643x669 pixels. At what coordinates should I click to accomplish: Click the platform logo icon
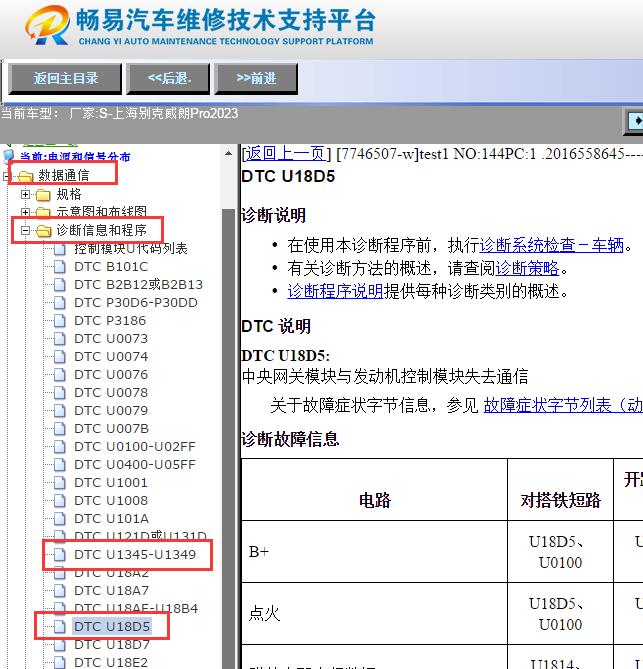48,25
